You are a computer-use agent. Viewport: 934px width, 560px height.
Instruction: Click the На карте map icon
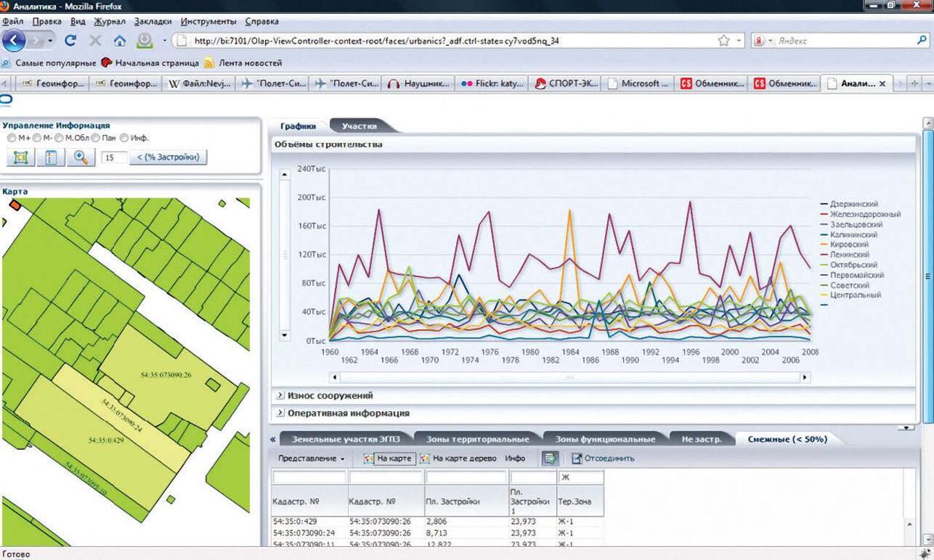[368, 459]
